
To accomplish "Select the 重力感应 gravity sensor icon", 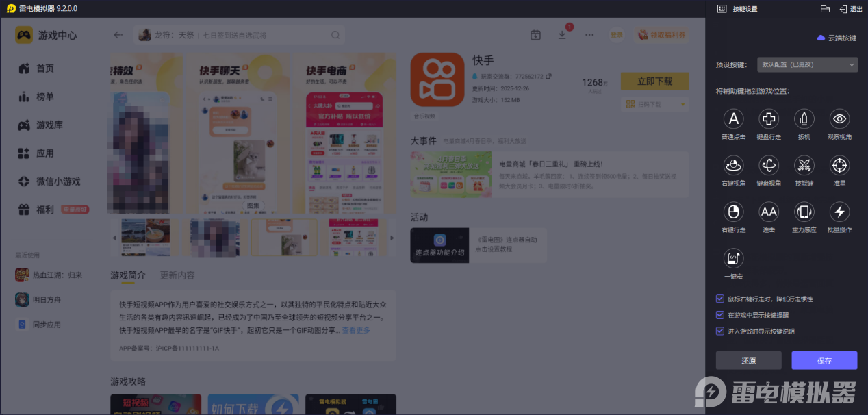I will tap(804, 212).
